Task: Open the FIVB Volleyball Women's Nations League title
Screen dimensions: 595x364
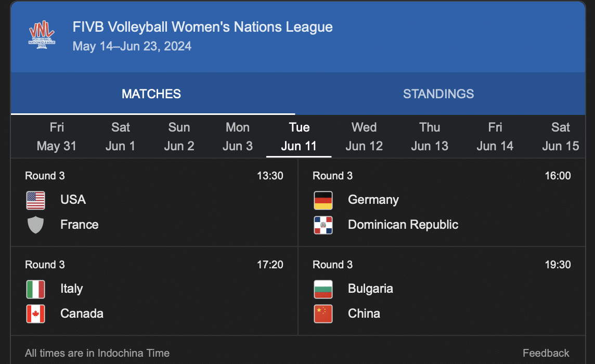Action: click(x=203, y=27)
